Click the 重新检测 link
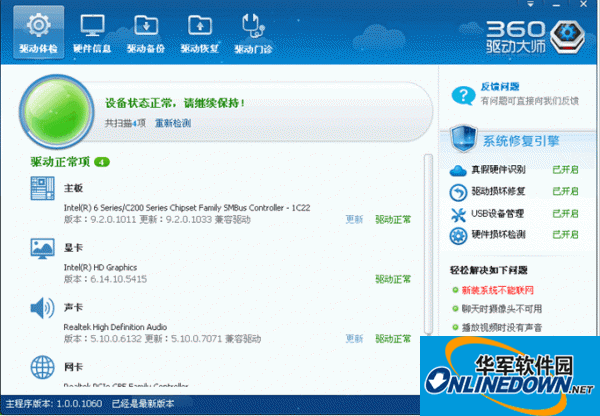600x416 pixels. 173,123
